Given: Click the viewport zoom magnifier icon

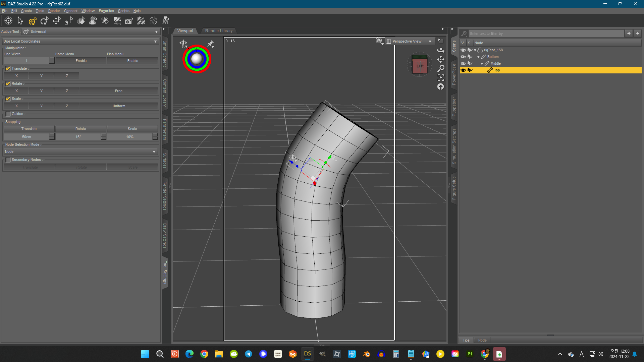Looking at the screenshot, I should 441,68.
